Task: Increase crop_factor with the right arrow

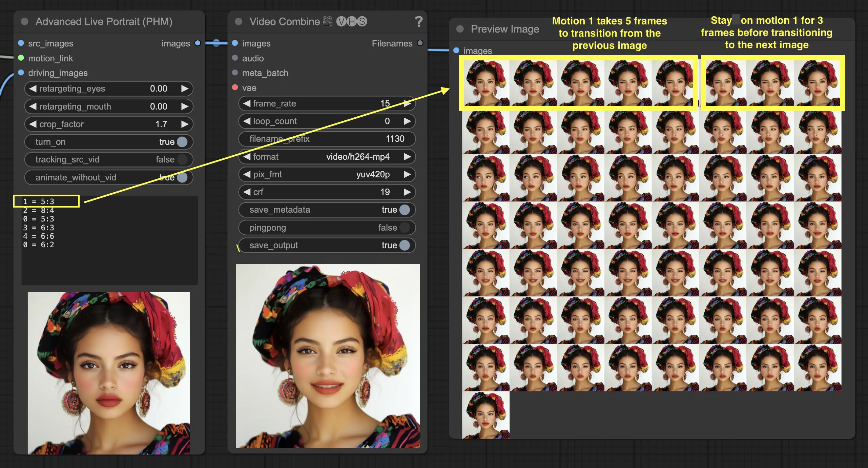Action: [185, 124]
